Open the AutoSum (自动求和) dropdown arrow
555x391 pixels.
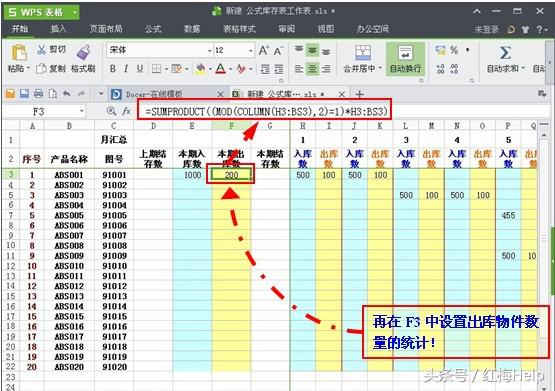pyautogui.click(x=522, y=68)
